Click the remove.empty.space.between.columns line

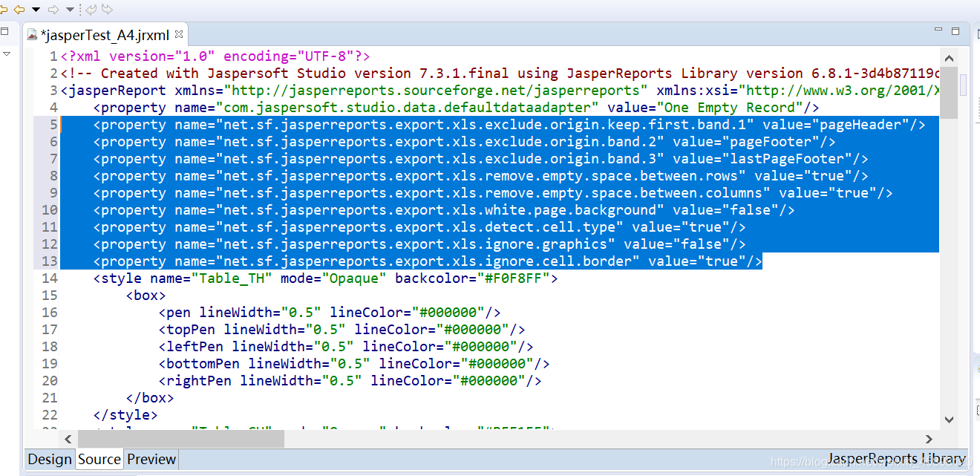[x=493, y=193]
